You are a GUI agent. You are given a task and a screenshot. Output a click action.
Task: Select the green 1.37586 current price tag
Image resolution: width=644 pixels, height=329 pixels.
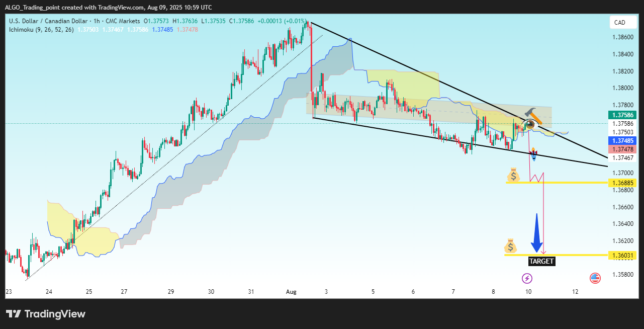point(622,115)
